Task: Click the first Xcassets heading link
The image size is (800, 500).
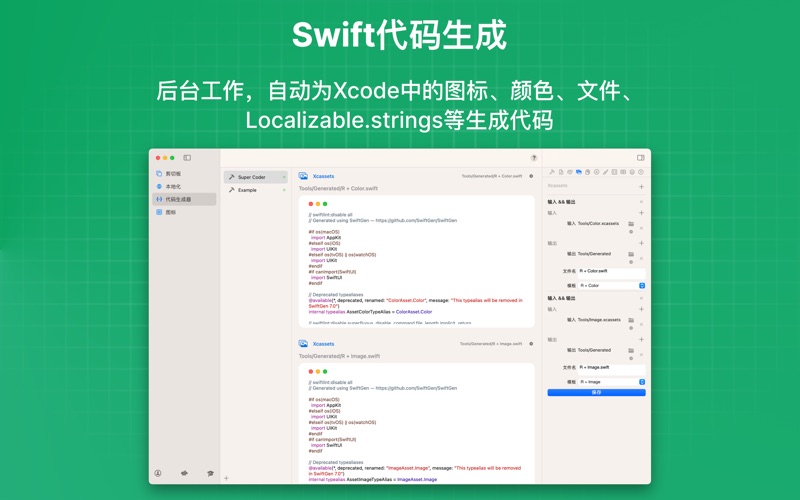Action: click(x=323, y=176)
